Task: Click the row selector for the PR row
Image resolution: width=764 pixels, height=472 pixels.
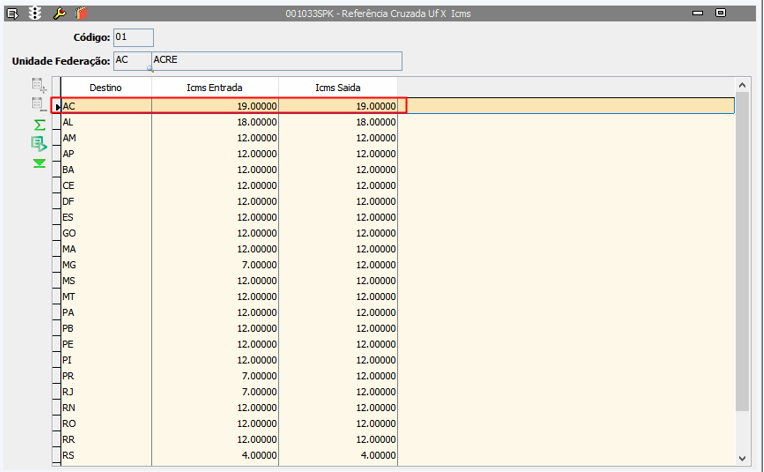Action: click(x=56, y=376)
